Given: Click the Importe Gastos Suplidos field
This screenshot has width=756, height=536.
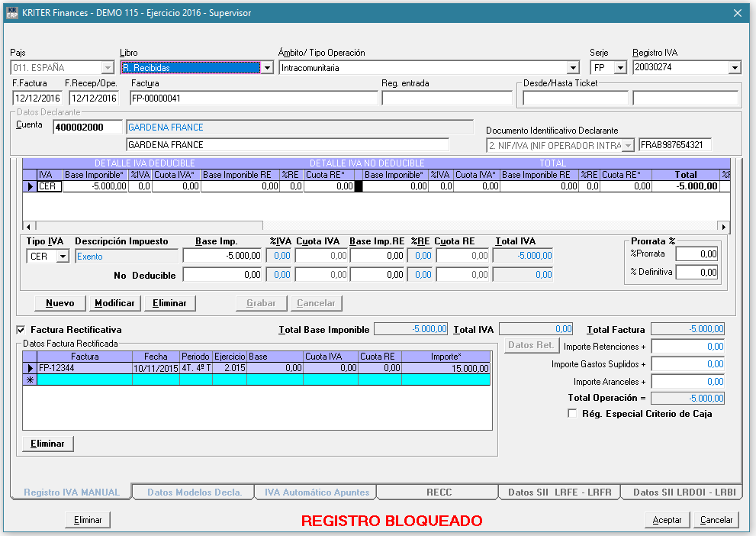Looking at the screenshot, I should pyautogui.click(x=687, y=364).
